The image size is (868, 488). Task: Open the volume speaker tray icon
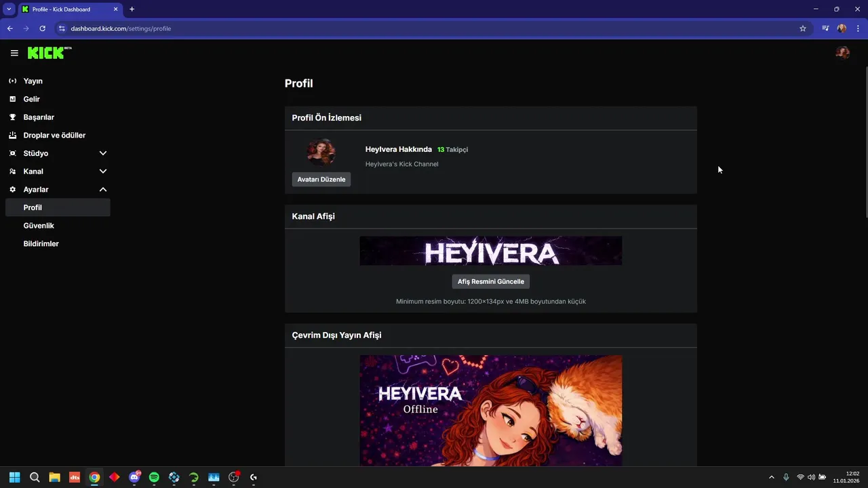point(811,477)
